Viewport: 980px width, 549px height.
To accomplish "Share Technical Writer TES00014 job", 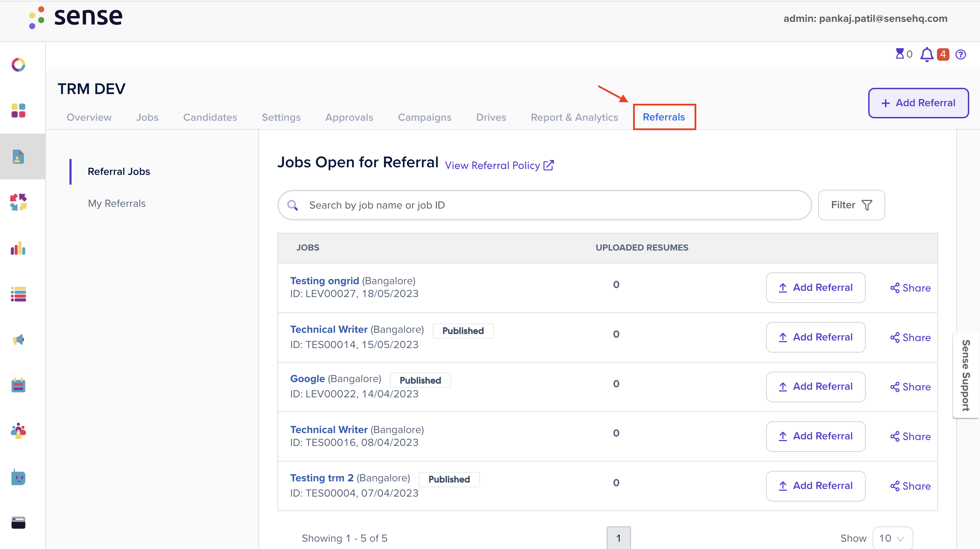I will [x=911, y=338].
